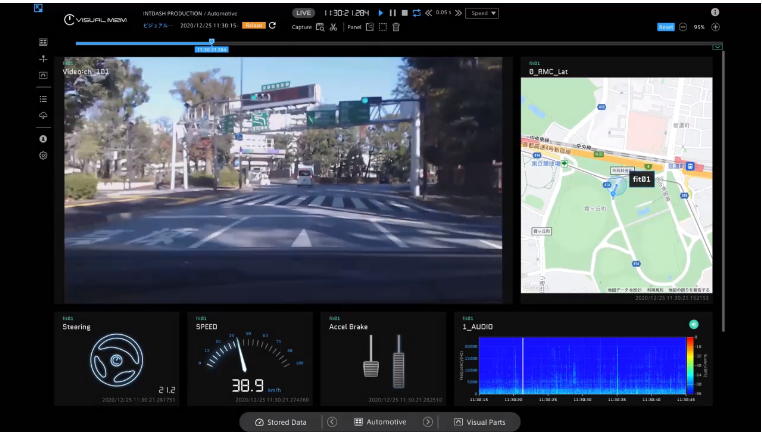Click the timeline playhead handle

[x=211, y=42]
